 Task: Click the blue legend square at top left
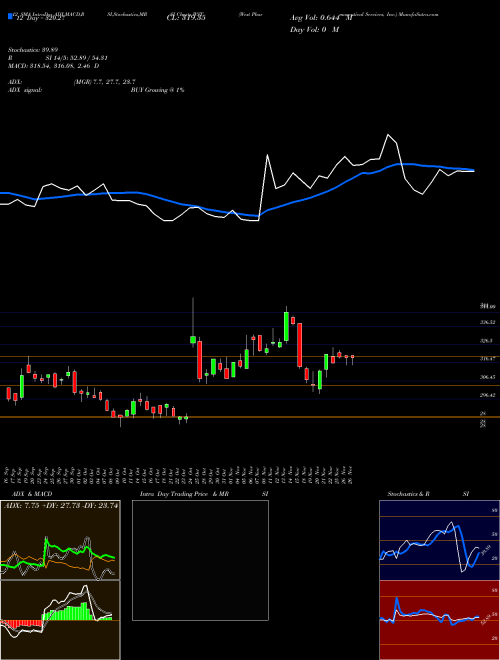10,17
